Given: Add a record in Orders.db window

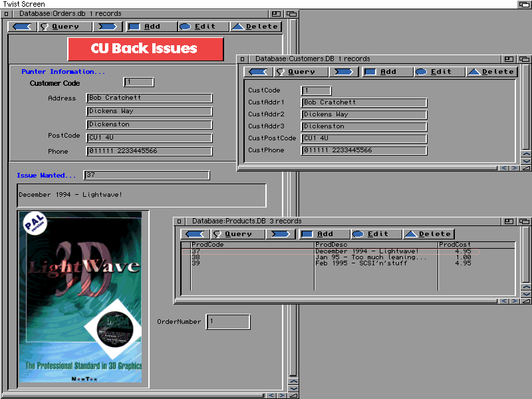Looking at the screenshot, I should (152, 27).
